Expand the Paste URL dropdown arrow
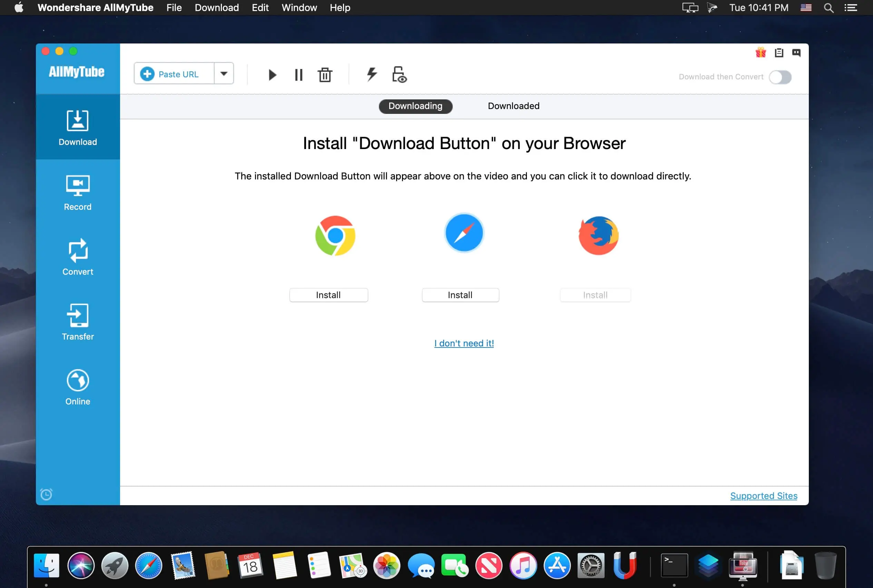The image size is (873, 588). 224,73
